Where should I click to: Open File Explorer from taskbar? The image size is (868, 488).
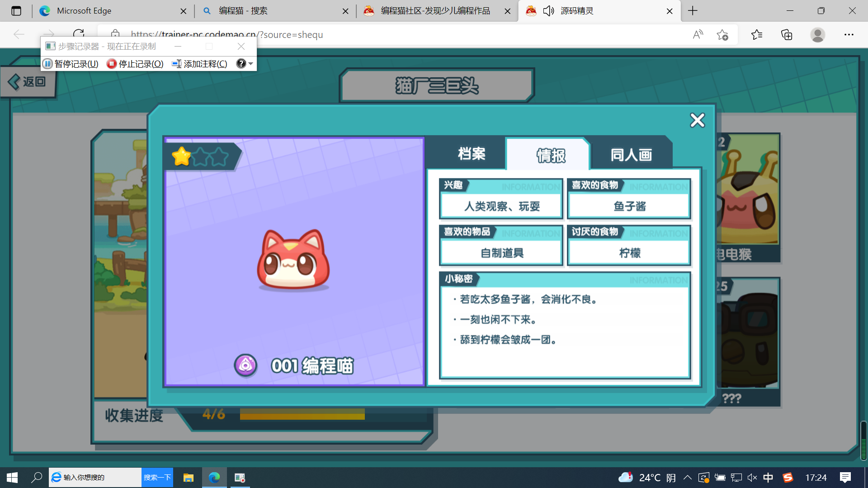tap(188, 478)
